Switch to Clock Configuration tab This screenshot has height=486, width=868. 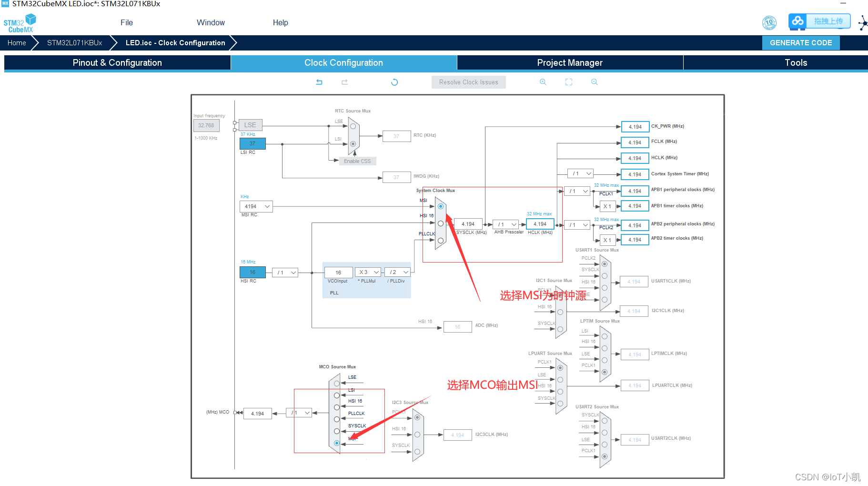point(343,63)
